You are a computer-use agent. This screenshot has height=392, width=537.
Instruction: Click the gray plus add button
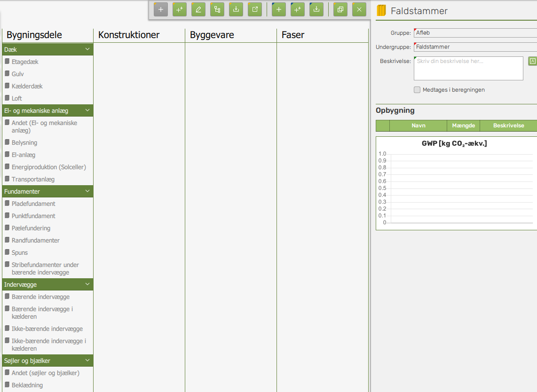[161, 9]
